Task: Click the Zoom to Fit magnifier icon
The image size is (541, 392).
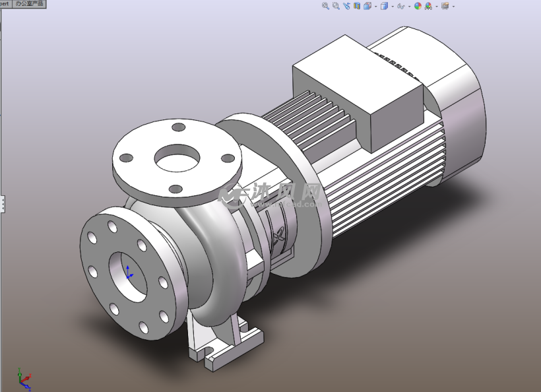Action: point(325,6)
